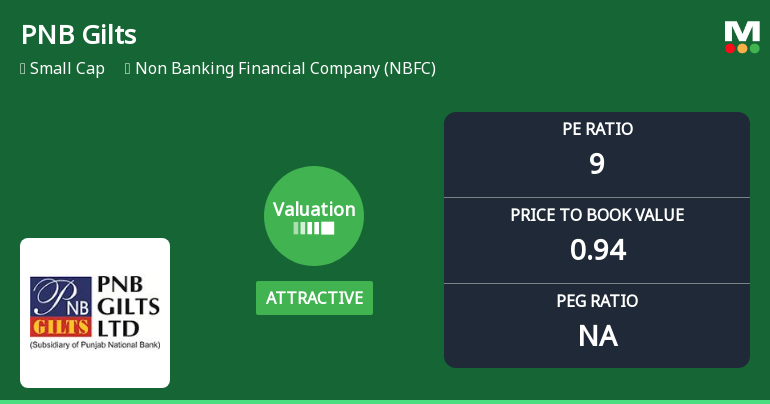Select the Small Cap label
The image size is (770, 404).
click(x=67, y=68)
